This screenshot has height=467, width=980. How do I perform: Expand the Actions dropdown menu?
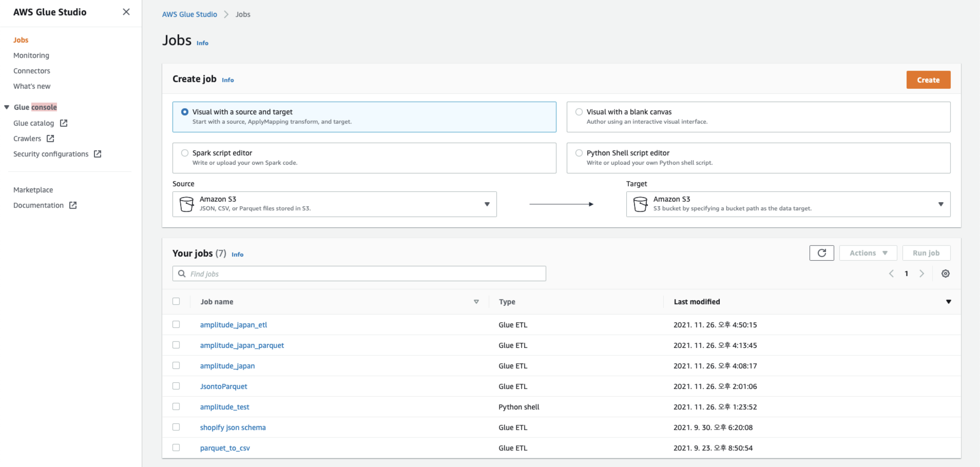pyautogui.click(x=868, y=253)
